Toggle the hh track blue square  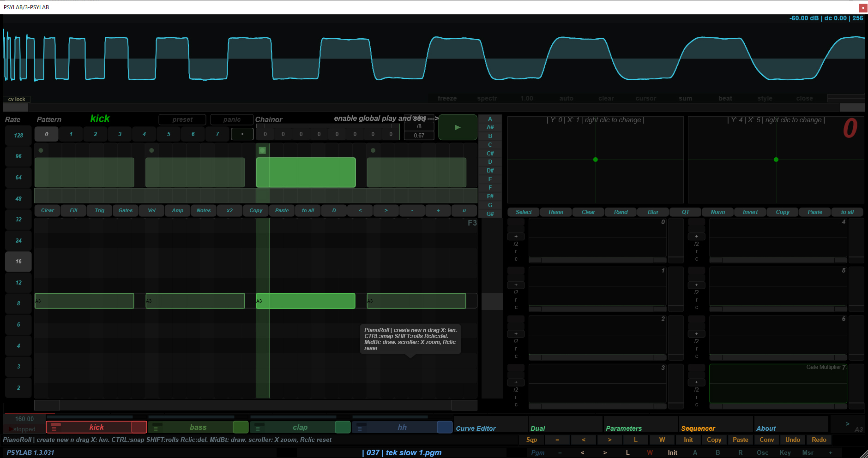(x=444, y=428)
